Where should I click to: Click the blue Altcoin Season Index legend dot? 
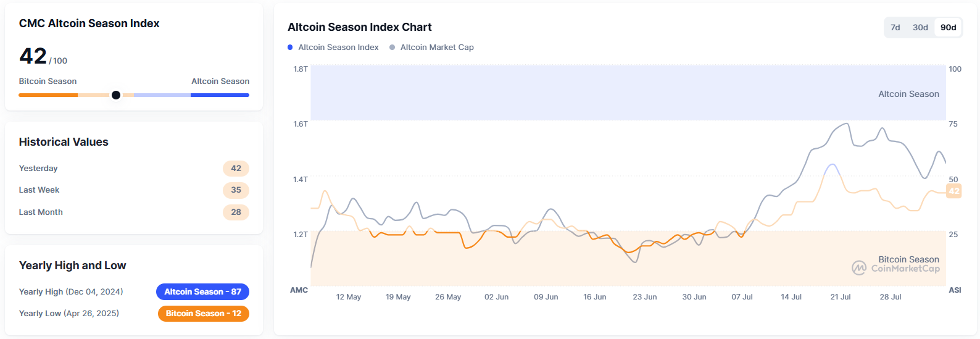[x=290, y=48]
